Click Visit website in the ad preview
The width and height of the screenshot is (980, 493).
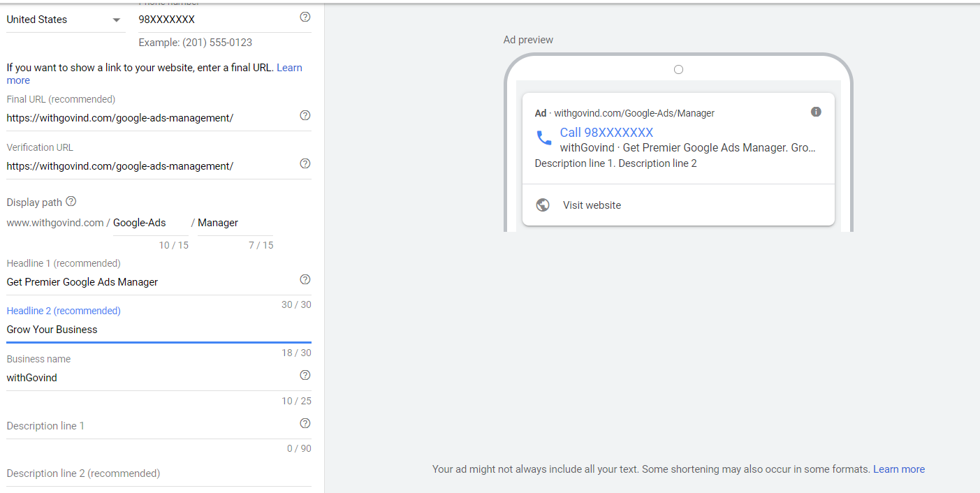pos(592,205)
